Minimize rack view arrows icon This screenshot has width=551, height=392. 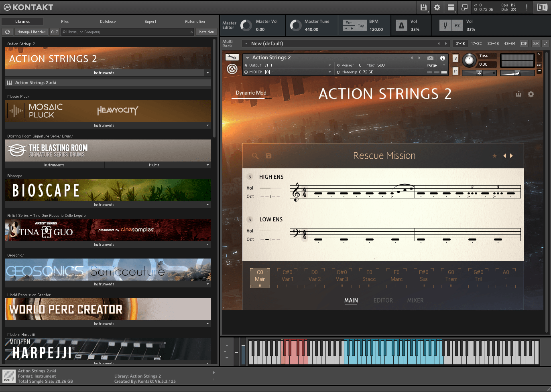(x=545, y=43)
